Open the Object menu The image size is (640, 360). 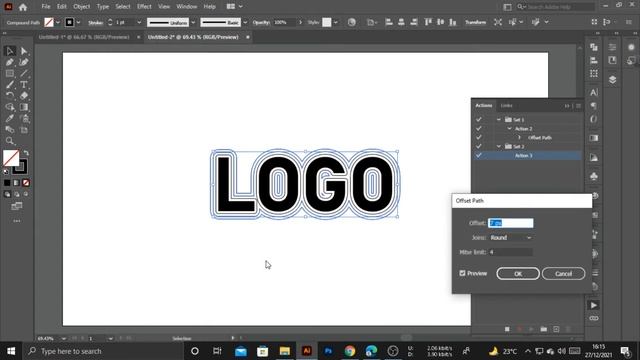tap(82, 7)
